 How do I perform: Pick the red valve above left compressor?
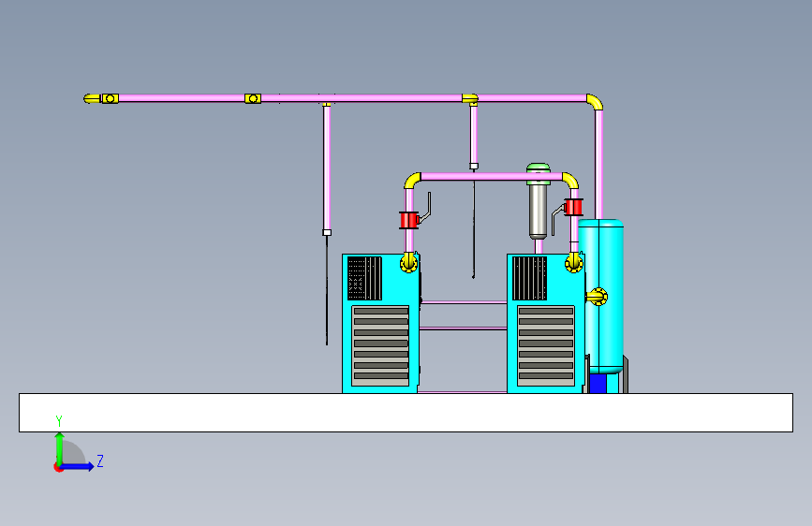click(x=409, y=220)
